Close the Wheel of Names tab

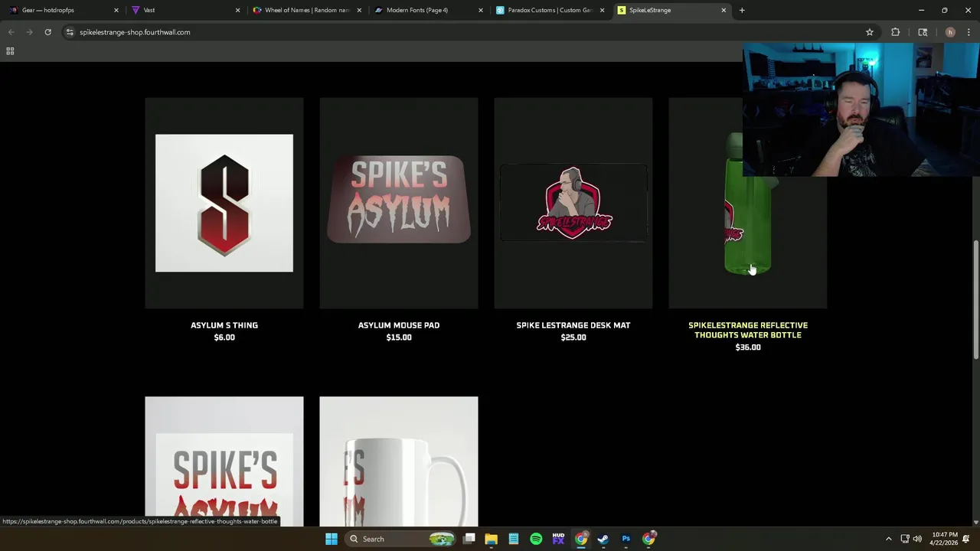pyautogui.click(x=359, y=10)
